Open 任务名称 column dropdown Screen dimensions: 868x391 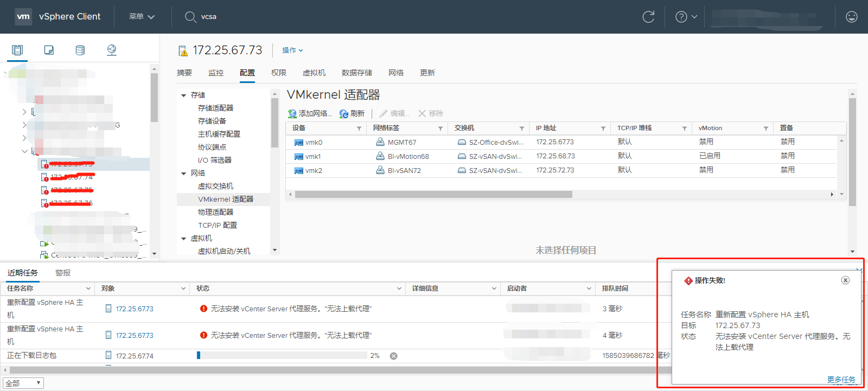click(88, 289)
